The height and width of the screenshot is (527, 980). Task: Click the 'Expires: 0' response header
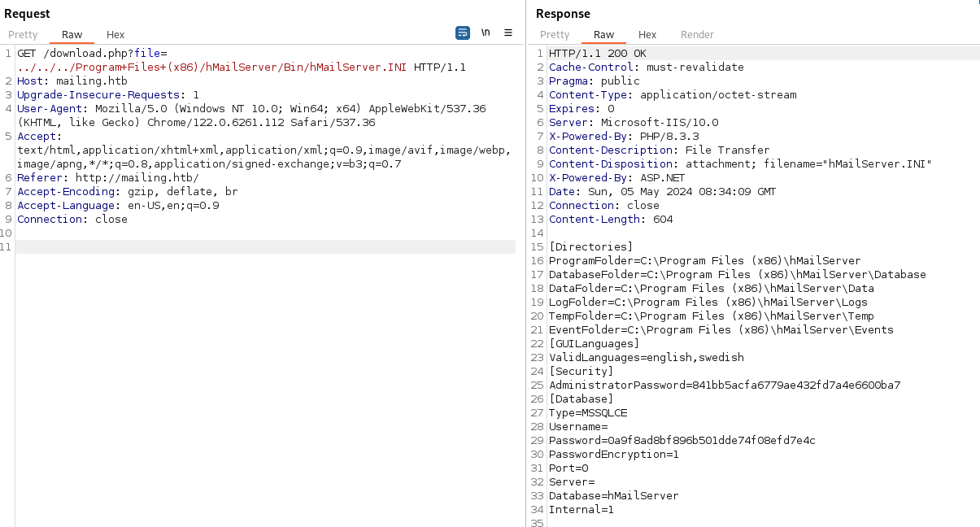pos(581,108)
